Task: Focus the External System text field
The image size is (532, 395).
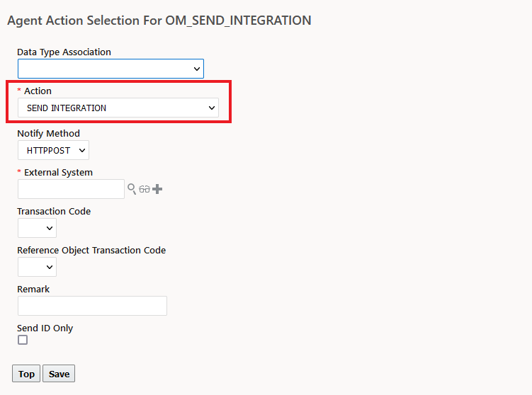Action: [x=71, y=189]
